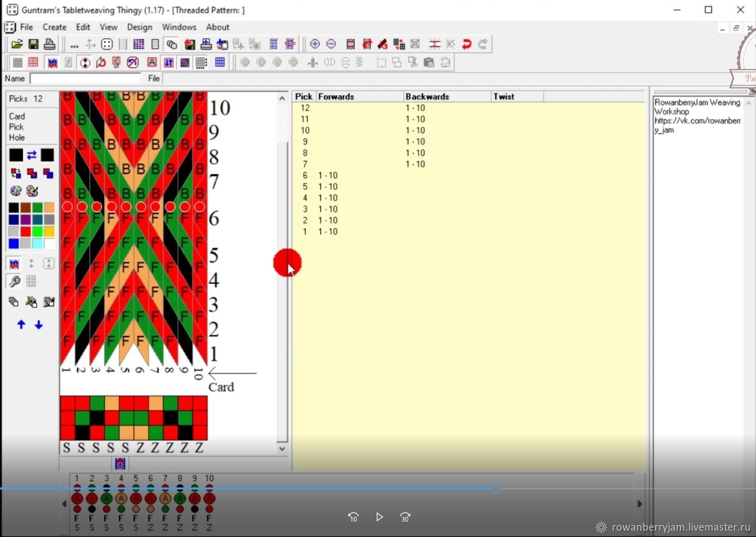This screenshot has height=537, width=756.
Task: Click the stacked squares icon above blue arrows
Action: pos(14,302)
